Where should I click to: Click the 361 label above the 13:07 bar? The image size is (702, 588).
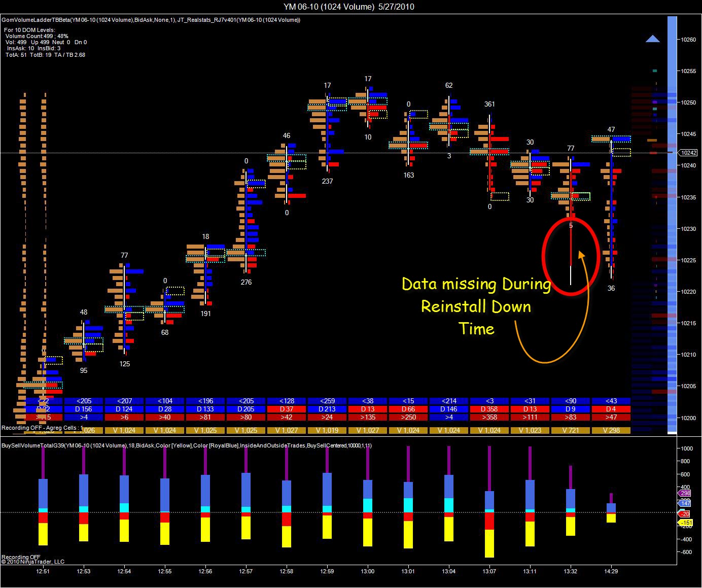click(489, 104)
